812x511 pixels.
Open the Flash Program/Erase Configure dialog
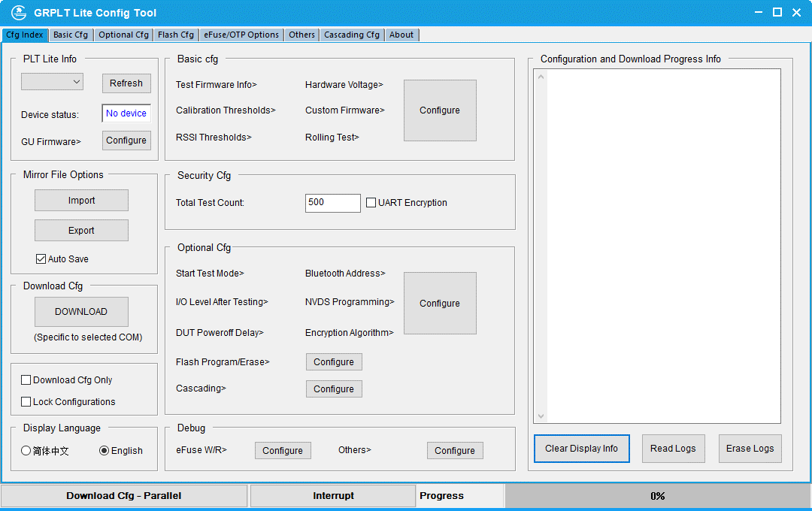coord(334,361)
